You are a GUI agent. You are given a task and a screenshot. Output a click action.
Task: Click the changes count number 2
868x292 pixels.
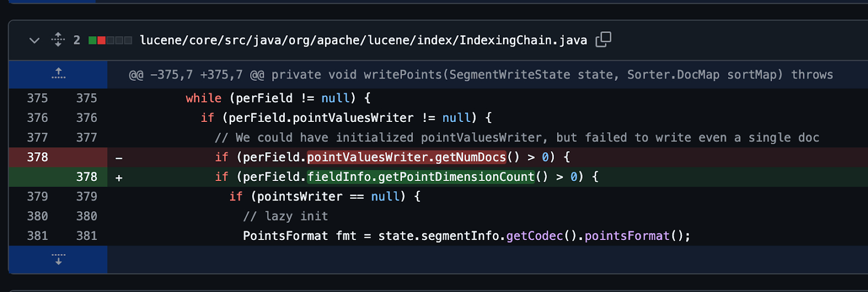tap(77, 40)
